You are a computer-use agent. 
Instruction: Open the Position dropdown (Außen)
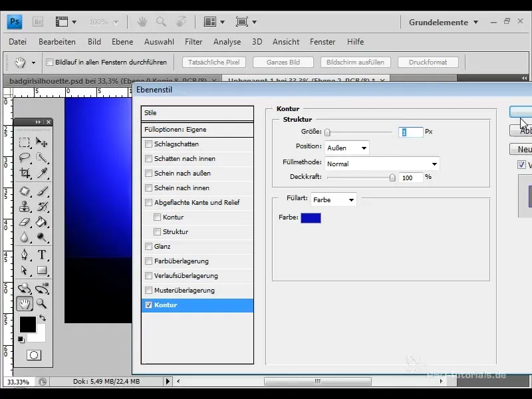tap(346, 148)
